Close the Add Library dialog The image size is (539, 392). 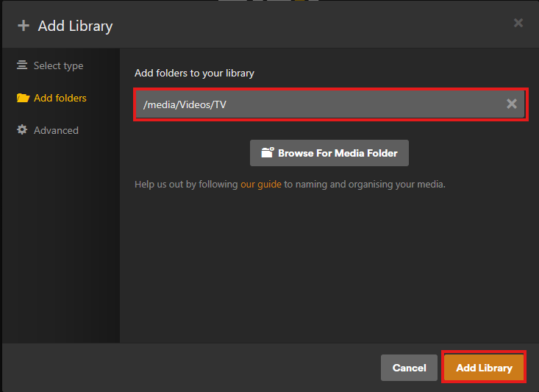pos(518,23)
